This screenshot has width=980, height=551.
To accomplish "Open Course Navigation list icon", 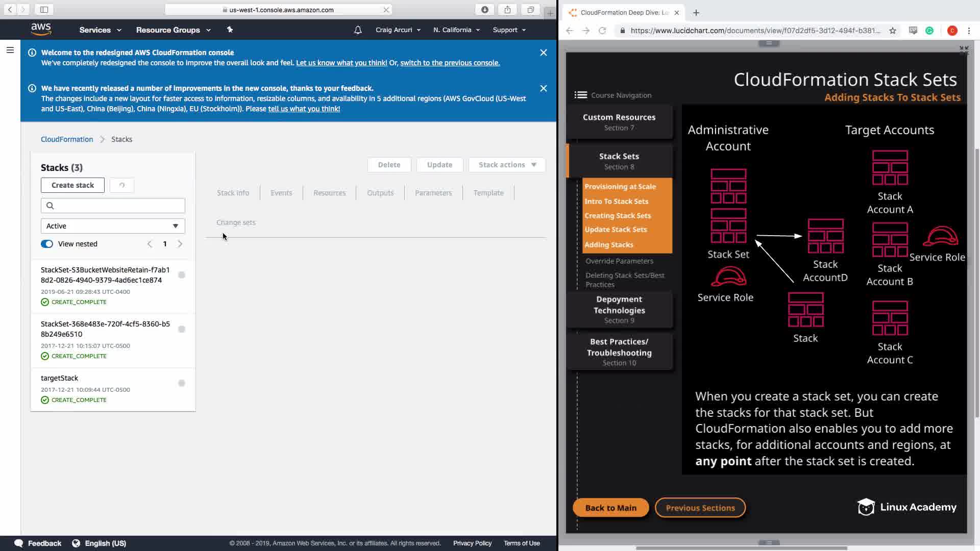I will 580,95.
